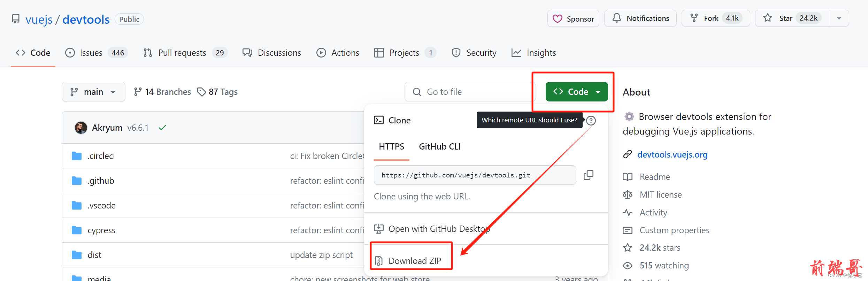Select the HTTPS clone tab

click(x=391, y=146)
